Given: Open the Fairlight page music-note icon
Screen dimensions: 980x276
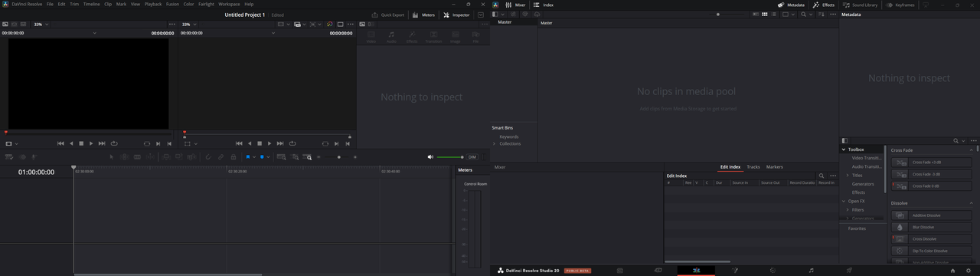Looking at the screenshot, I should (x=811, y=271).
